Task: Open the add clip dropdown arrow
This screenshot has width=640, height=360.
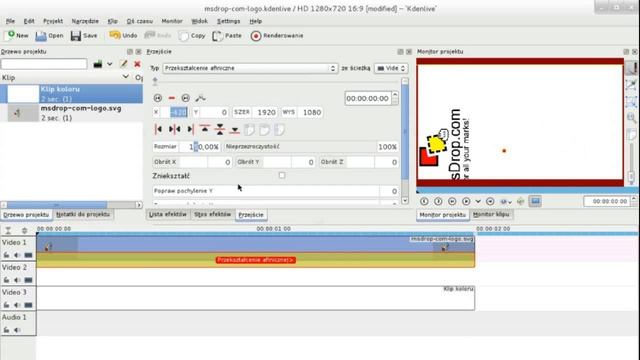Action: 110,64
